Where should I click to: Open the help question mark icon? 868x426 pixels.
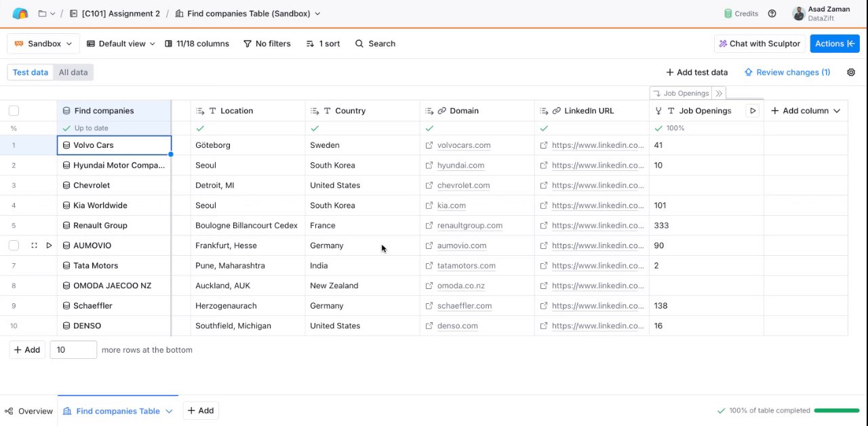[x=772, y=14]
